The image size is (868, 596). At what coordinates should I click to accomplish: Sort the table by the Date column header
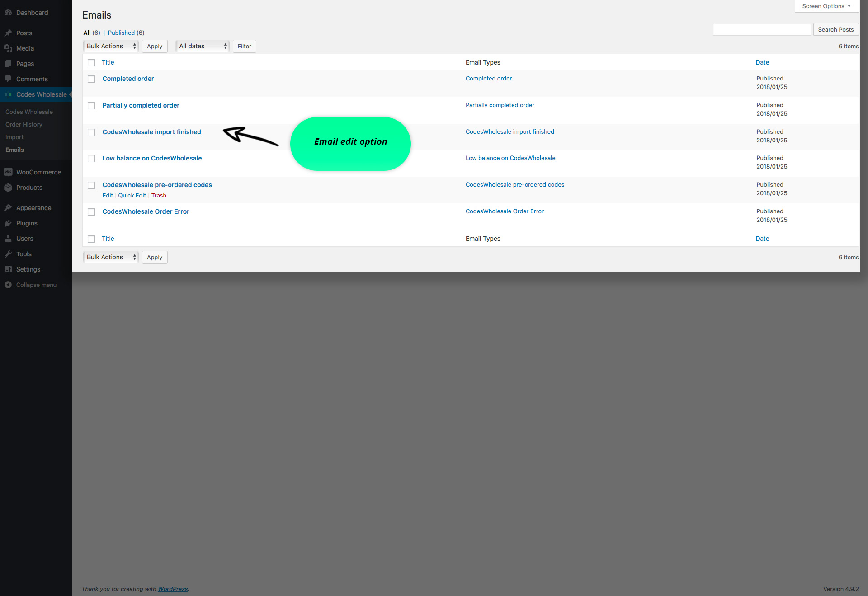[762, 62]
